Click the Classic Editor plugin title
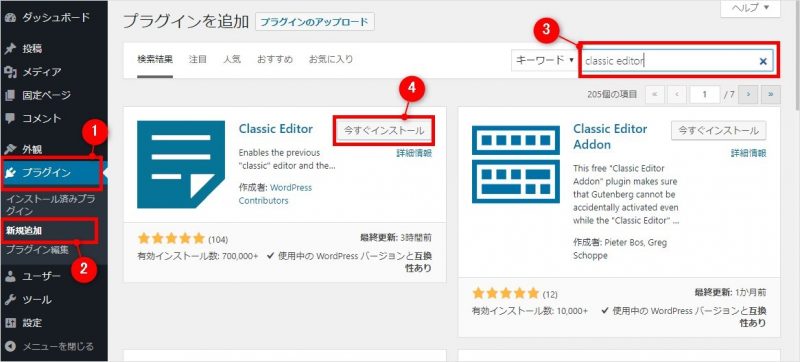Image resolution: width=800 pixels, height=362 pixels. [276, 128]
